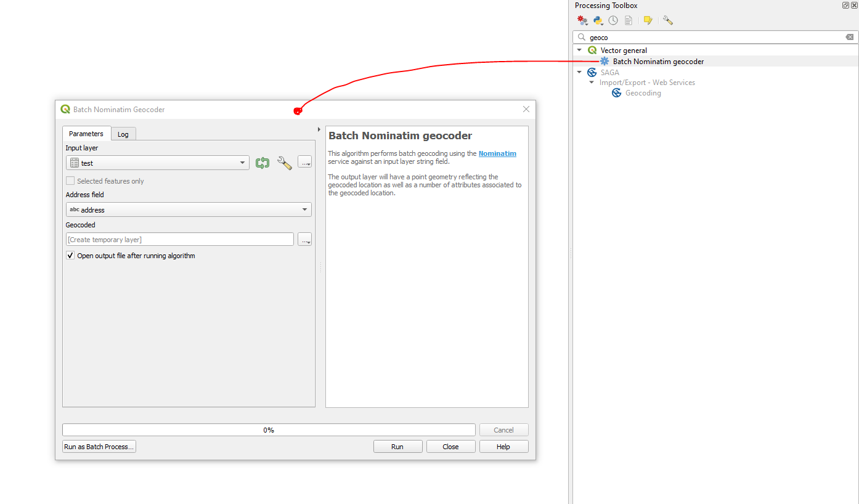This screenshot has width=859, height=504.
Task: Click the Edit Features In-Place pencil icon
Action: (x=648, y=20)
